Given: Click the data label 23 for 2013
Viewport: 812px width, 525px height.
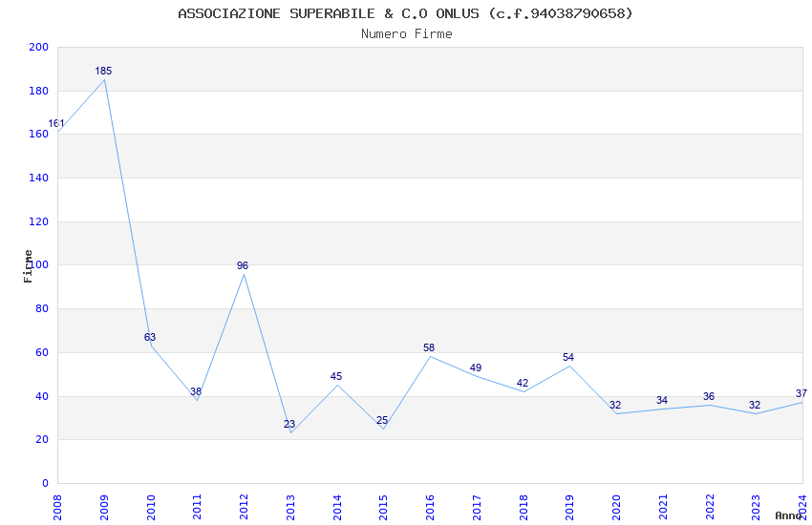Looking at the screenshot, I should point(288,424).
